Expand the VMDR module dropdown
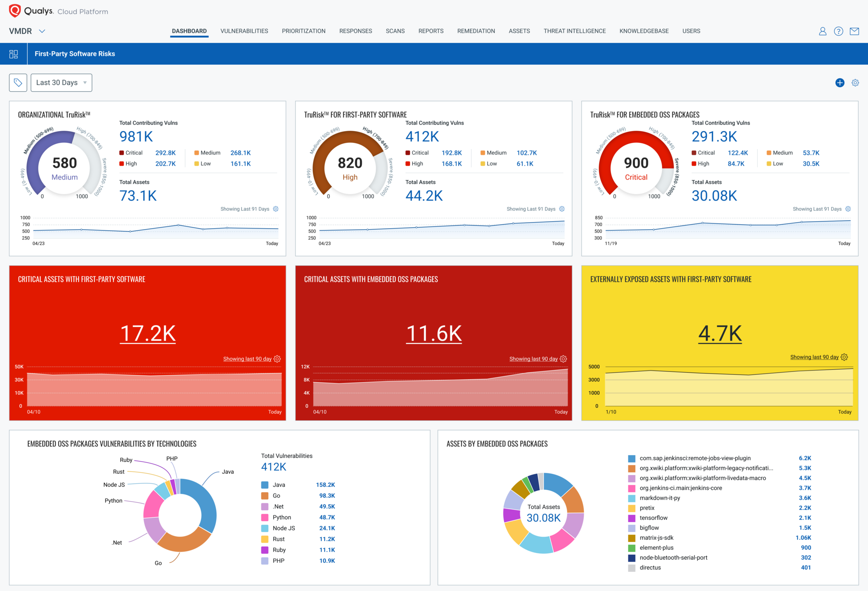This screenshot has height=591, width=868. tap(42, 31)
